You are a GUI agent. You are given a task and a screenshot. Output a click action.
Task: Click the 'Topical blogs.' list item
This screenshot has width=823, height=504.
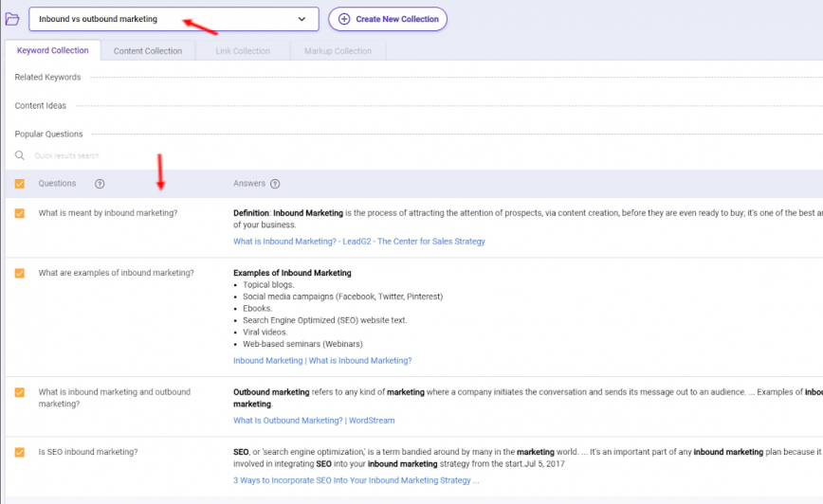click(268, 285)
